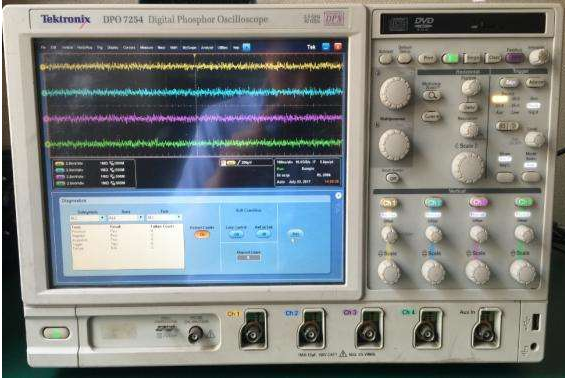Click the yellow Ch1 readout badge
Screen dimensions: 565x380
pyautogui.click(x=59, y=164)
